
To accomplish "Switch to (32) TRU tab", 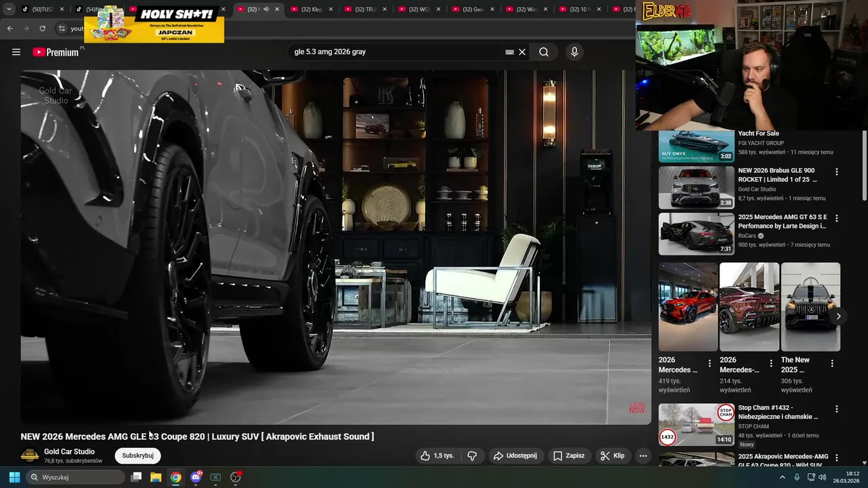I will click(366, 9).
